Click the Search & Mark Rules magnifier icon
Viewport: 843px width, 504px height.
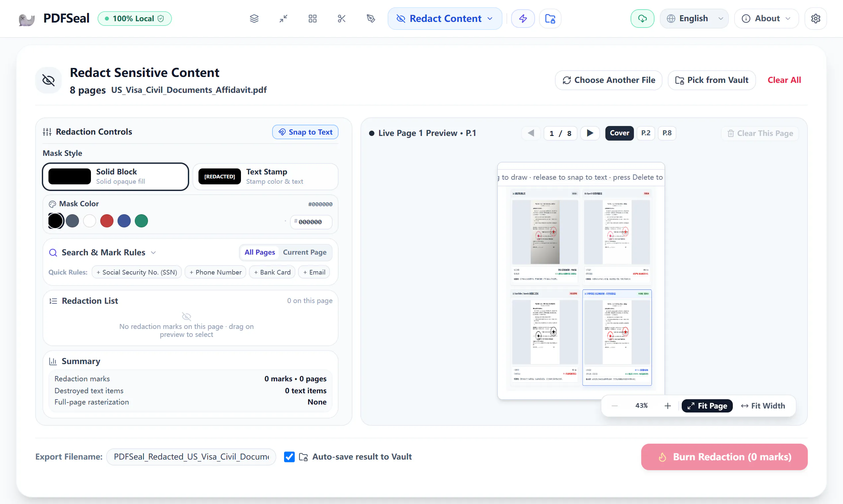click(x=53, y=253)
